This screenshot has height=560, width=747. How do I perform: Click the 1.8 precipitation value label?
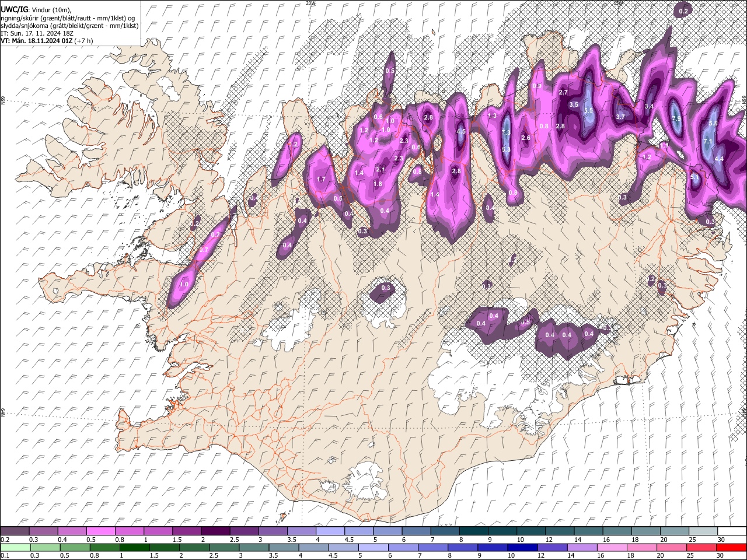(x=378, y=184)
